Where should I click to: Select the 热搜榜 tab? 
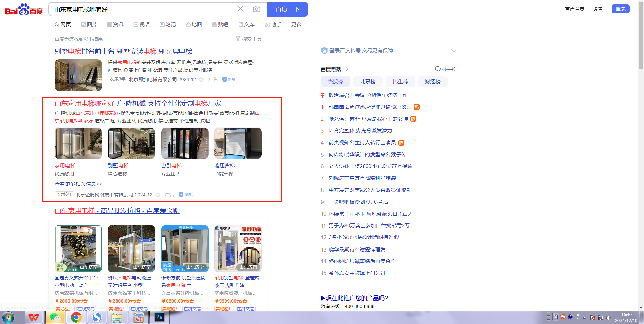335,82
